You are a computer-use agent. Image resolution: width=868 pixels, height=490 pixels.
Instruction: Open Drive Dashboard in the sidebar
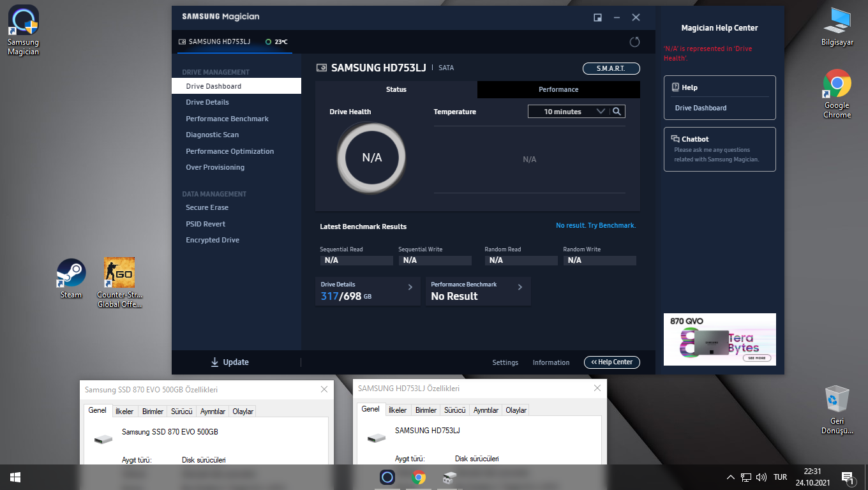[236, 86]
